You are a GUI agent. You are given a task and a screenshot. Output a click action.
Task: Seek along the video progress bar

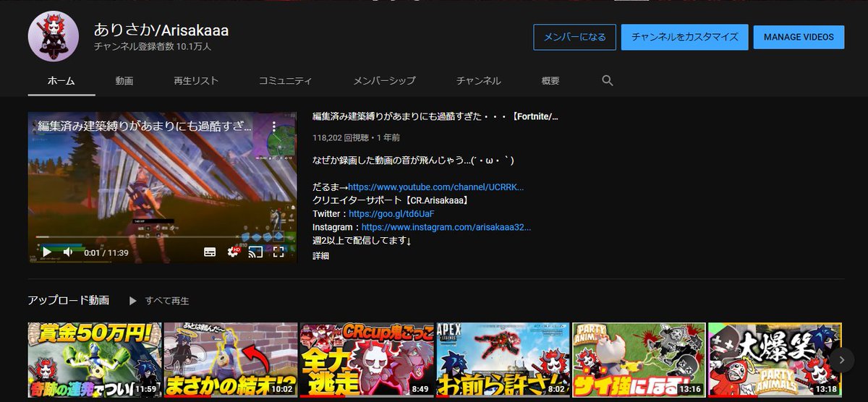(x=162, y=237)
